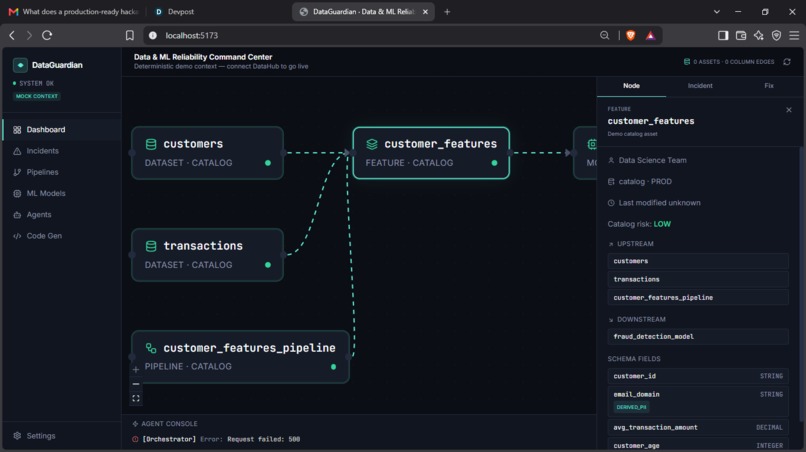Navigate to Agents page

[62, 214]
